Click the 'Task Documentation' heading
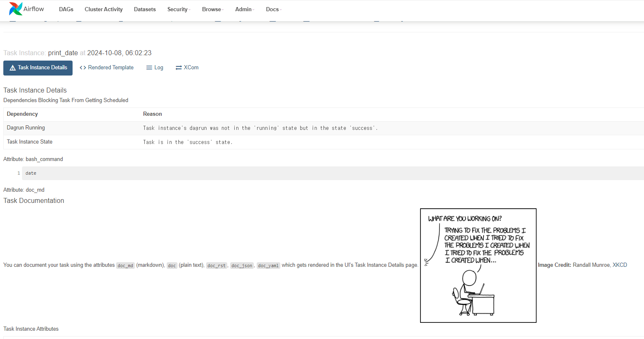 point(34,201)
